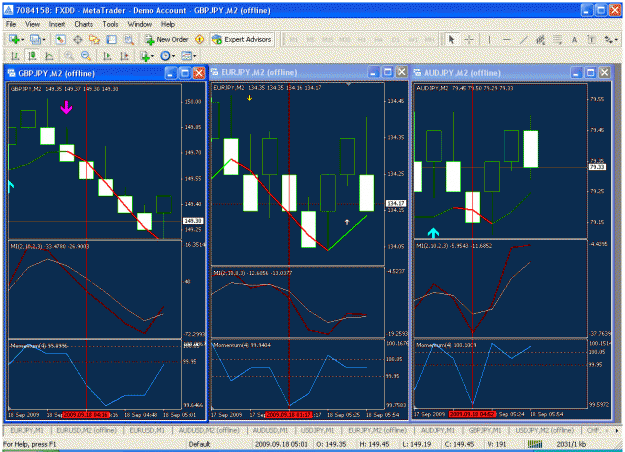Screen dimensions: 625x452
Task: Open the Strategy Tester icon
Action: click(x=129, y=39)
